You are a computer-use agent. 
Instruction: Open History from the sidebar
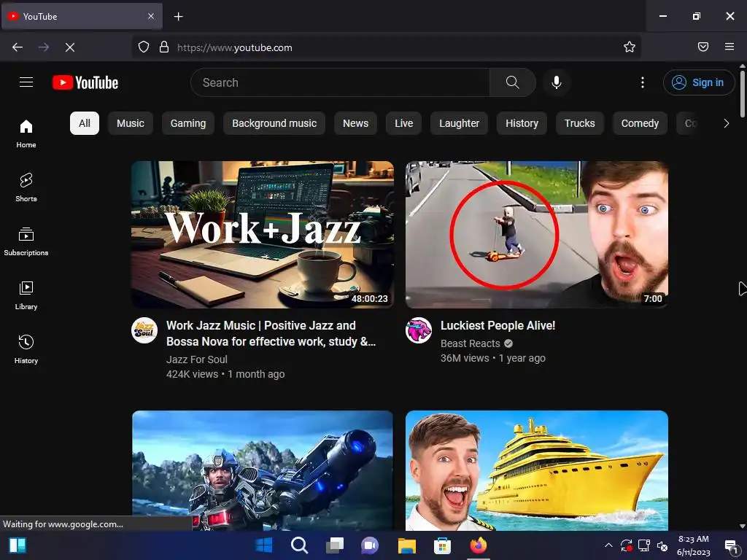26,349
